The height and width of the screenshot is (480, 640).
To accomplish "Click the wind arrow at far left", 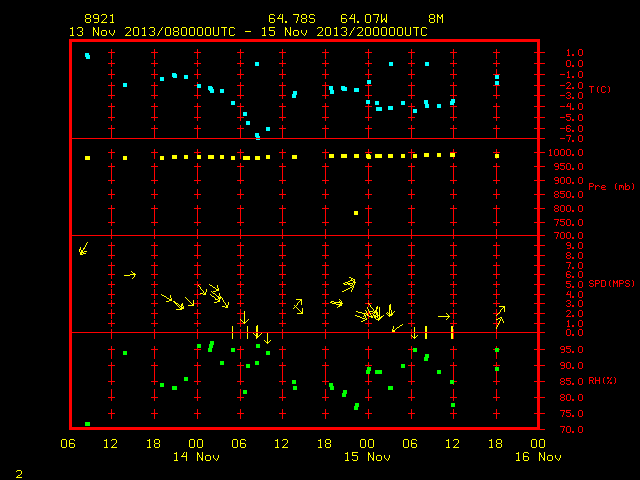I will (83, 249).
